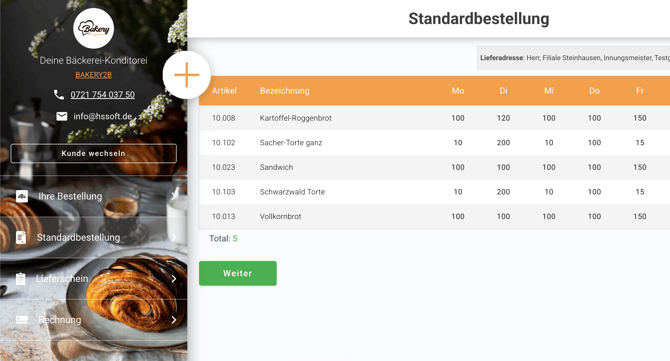Image resolution: width=670 pixels, height=361 pixels.
Task: Click the Ihre Bestellung basket icon
Action: 22,196
